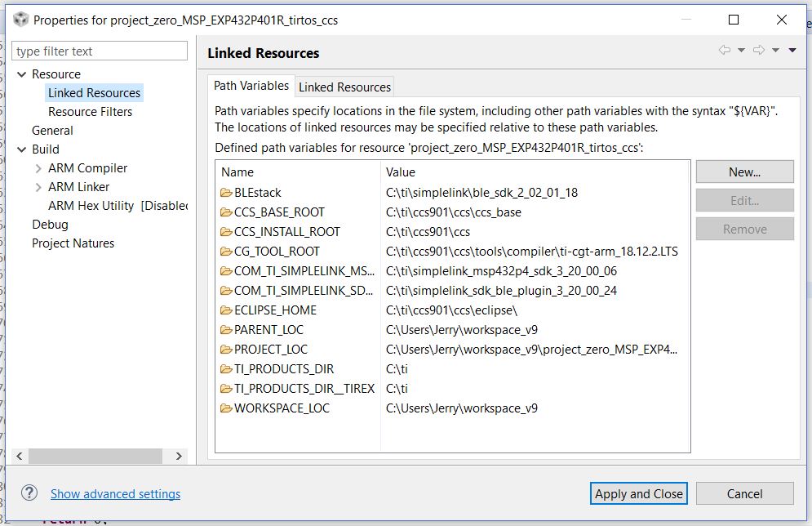Expand the ARM Linker node
This screenshot has width=812, height=526.
pyautogui.click(x=38, y=187)
